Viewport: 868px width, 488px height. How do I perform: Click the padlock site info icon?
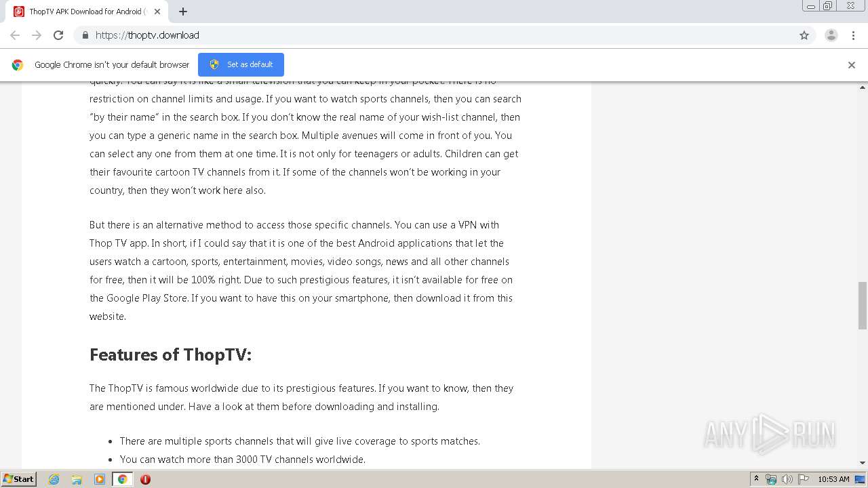[85, 35]
